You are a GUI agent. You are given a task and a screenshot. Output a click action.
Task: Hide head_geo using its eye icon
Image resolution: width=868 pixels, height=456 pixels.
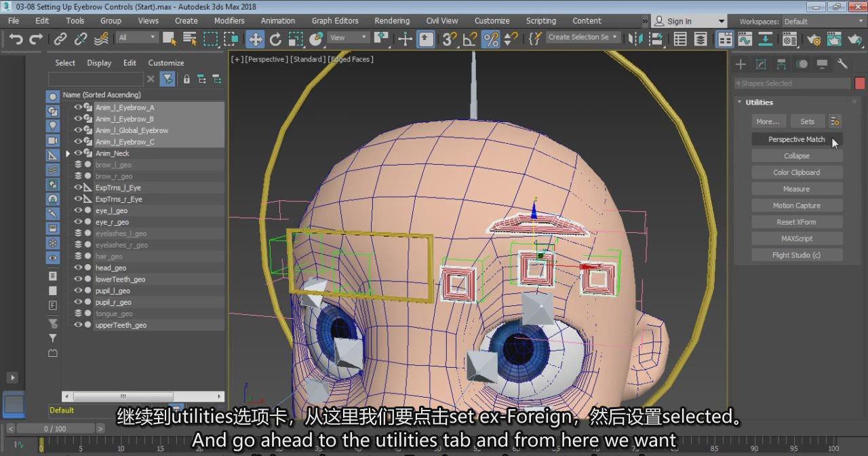click(78, 268)
